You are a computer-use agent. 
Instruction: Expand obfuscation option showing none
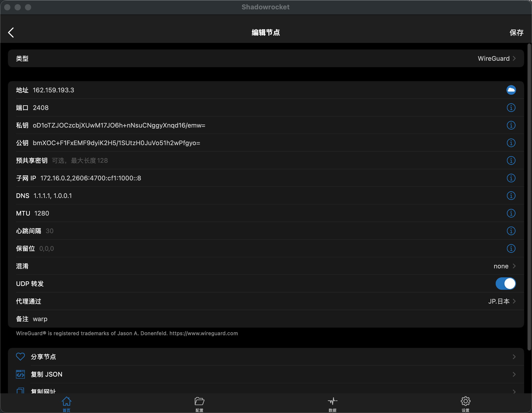point(504,266)
